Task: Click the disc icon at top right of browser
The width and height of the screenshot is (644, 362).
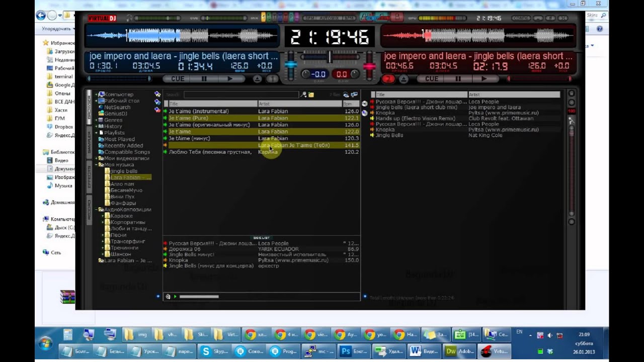Action: 346,95
